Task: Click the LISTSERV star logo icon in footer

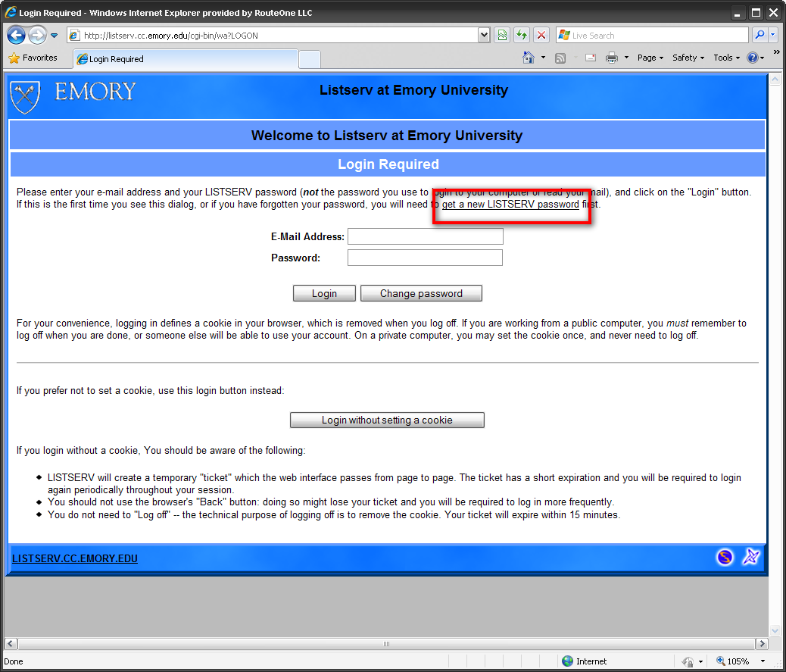Action: tap(751, 557)
